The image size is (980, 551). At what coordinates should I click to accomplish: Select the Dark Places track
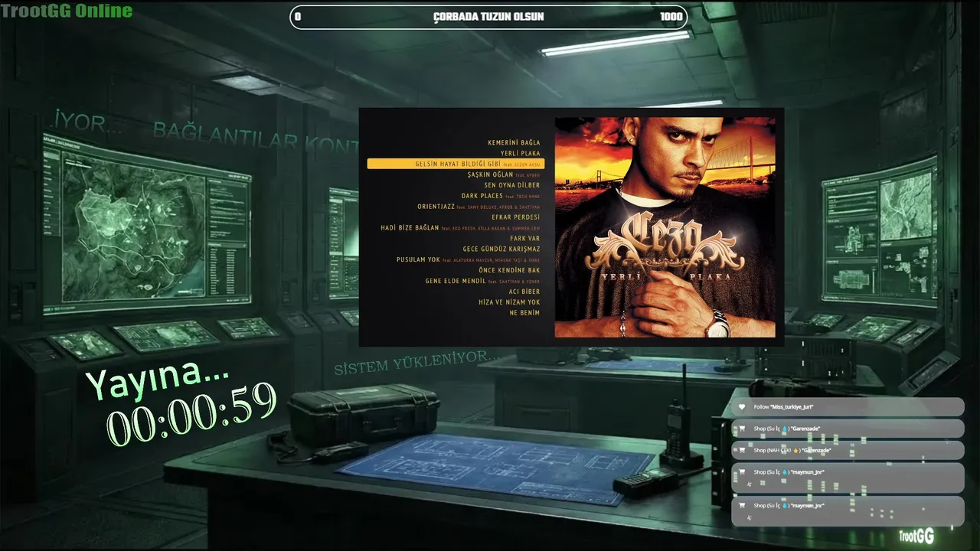tap(500, 196)
